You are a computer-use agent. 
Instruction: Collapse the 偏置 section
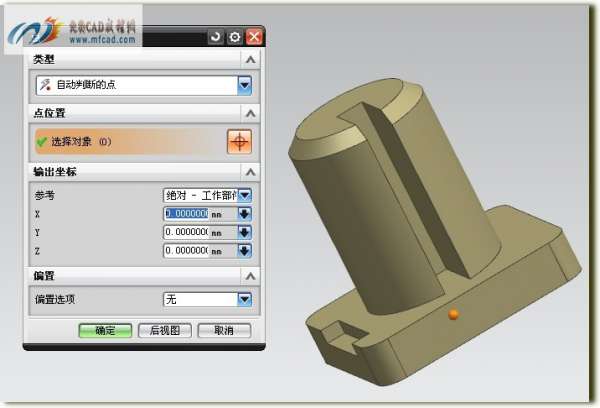pyautogui.click(x=251, y=276)
